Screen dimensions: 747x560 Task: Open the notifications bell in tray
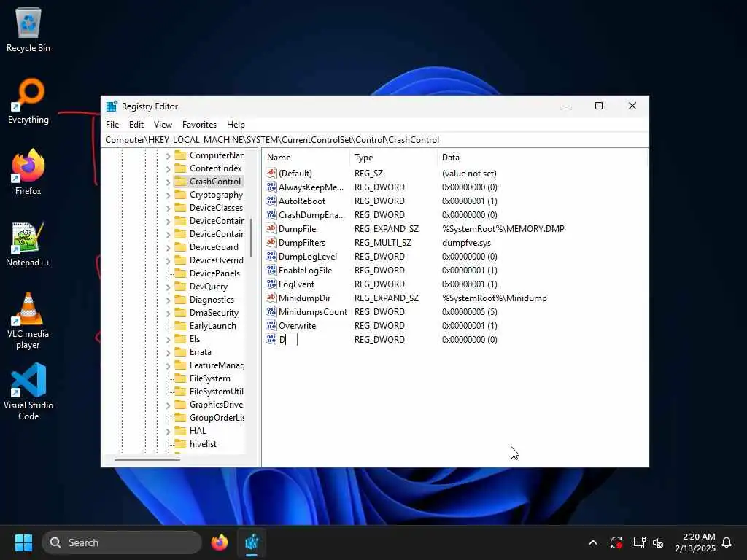[727, 542]
